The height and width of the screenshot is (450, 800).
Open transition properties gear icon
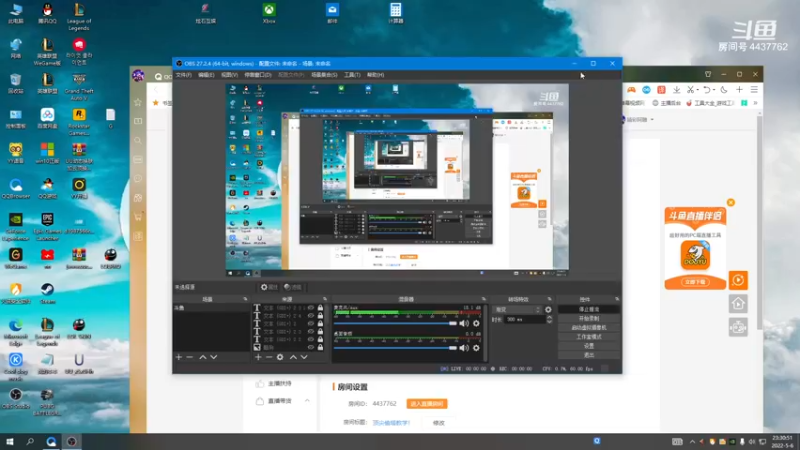[548, 309]
